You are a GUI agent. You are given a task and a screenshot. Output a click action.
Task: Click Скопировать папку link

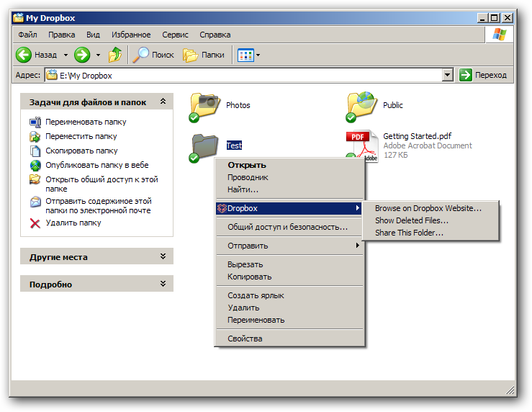(x=81, y=151)
